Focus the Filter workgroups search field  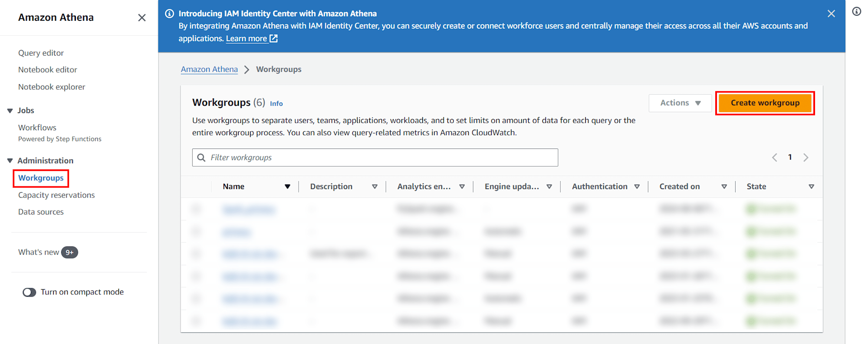375,157
